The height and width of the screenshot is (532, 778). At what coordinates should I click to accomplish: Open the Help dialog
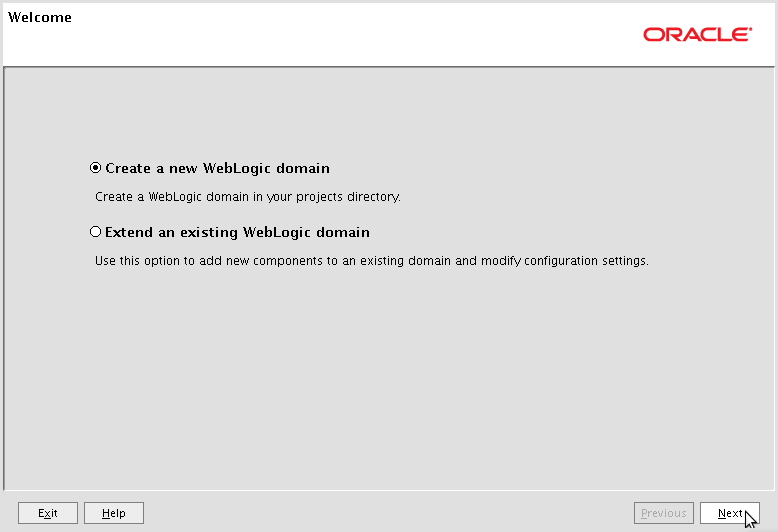[114, 513]
